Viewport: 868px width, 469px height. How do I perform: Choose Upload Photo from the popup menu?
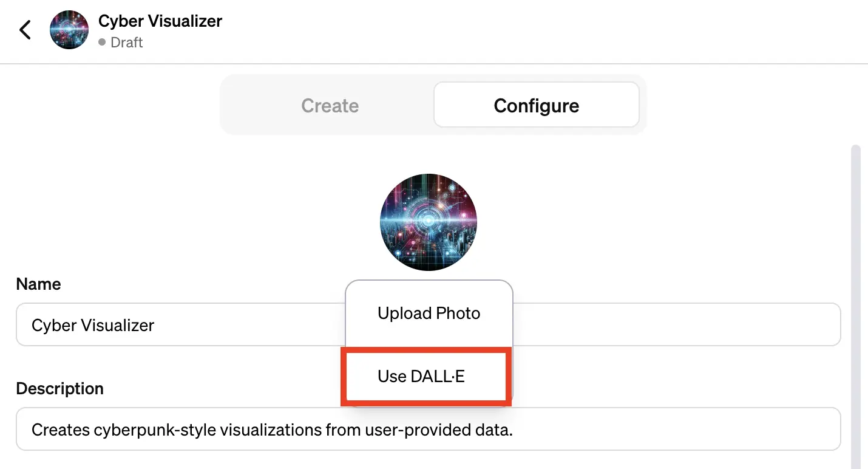click(429, 313)
